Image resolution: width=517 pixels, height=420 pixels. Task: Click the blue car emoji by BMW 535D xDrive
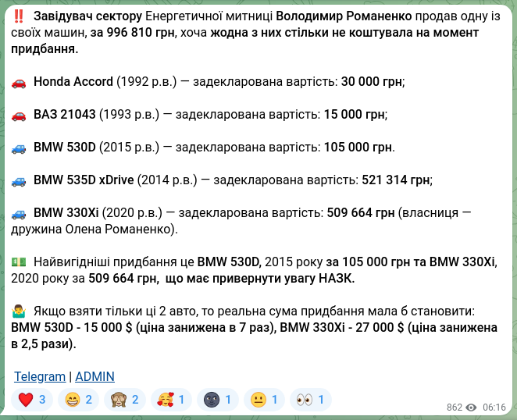pyautogui.click(x=19, y=180)
